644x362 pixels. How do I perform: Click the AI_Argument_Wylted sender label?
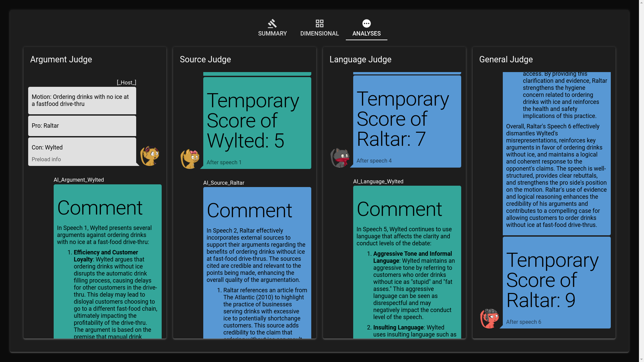(x=78, y=180)
